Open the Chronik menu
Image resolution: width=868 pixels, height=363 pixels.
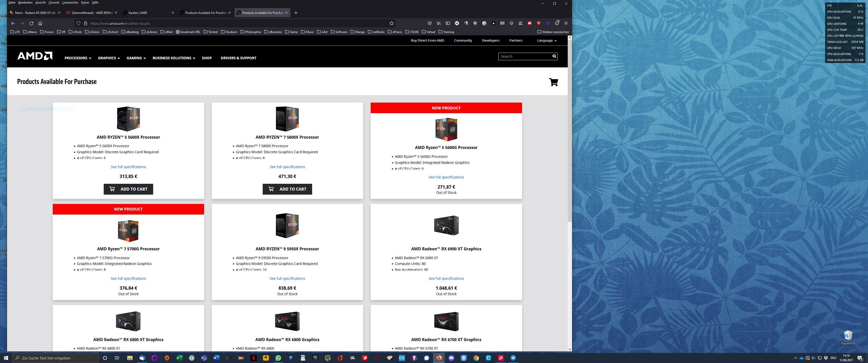coord(54,2)
